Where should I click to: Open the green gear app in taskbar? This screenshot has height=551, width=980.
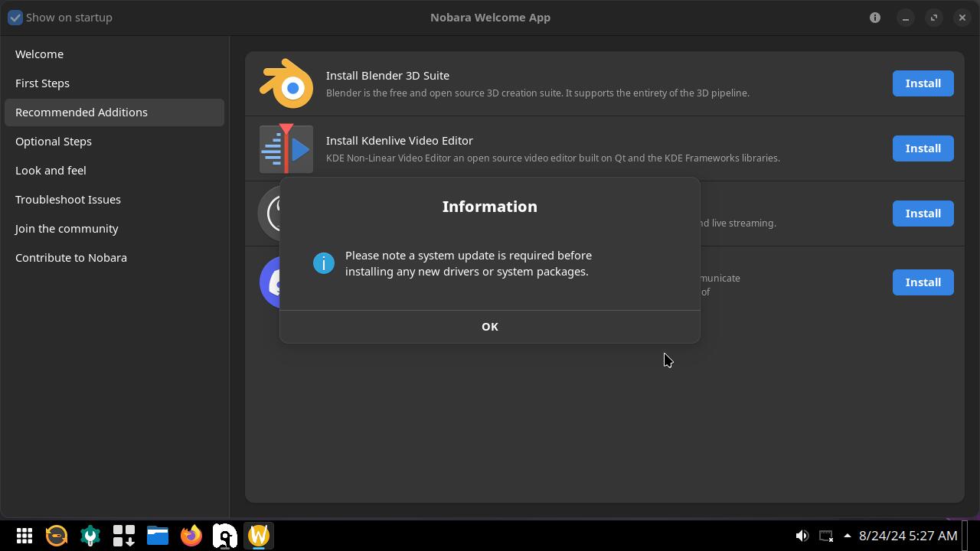pyautogui.click(x=90, y=536)
